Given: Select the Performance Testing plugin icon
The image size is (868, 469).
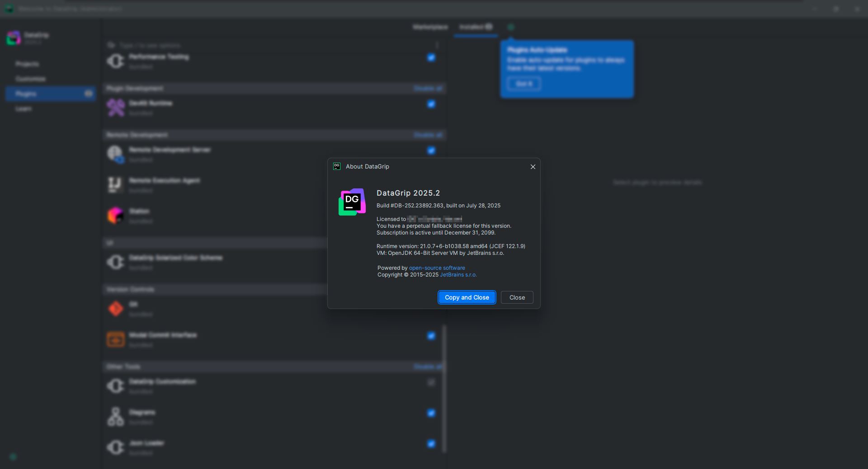Looking at the screenshot, I should 116,61.
